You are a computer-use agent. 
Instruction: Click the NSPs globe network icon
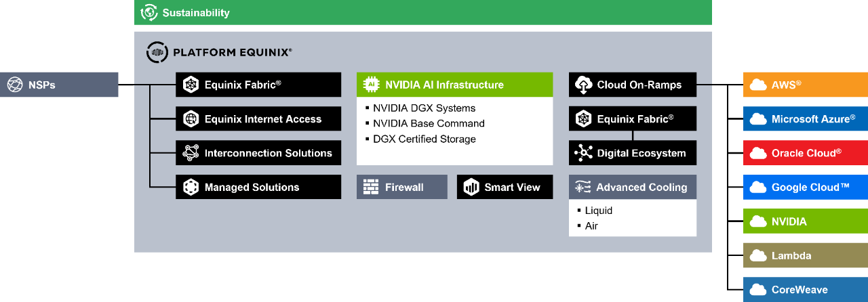pyautogui.click(x=15, y=85)
